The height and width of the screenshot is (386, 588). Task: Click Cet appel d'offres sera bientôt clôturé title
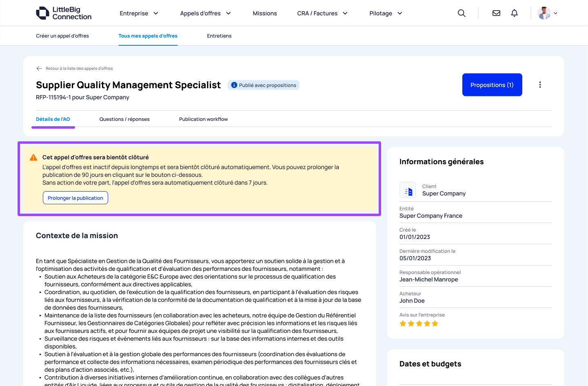(x=95, y=157)
